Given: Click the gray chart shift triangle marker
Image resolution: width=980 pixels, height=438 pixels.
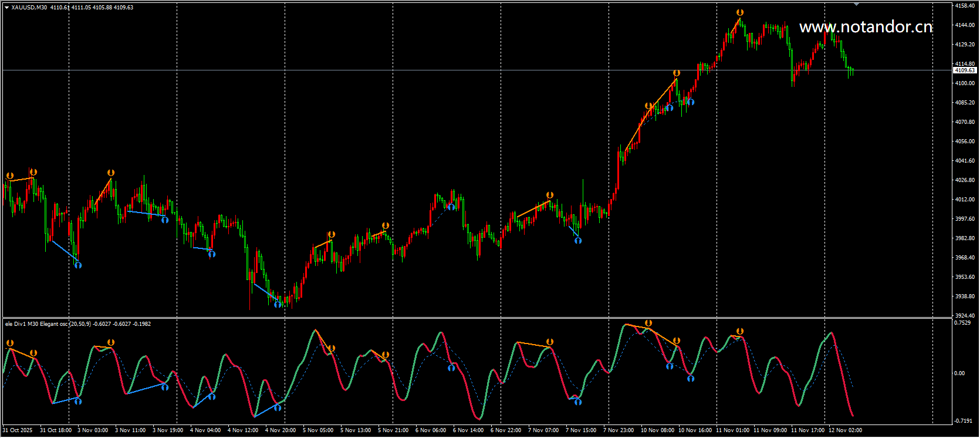Looking at the screenshot, I should [x=856, y=4].
